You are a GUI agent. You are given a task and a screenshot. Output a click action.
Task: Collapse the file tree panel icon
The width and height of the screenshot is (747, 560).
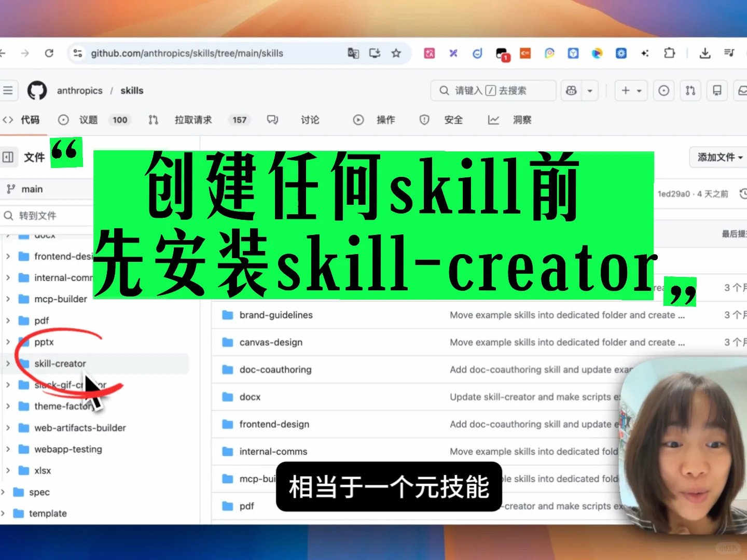pyautogui.click(x=8, y=157)
